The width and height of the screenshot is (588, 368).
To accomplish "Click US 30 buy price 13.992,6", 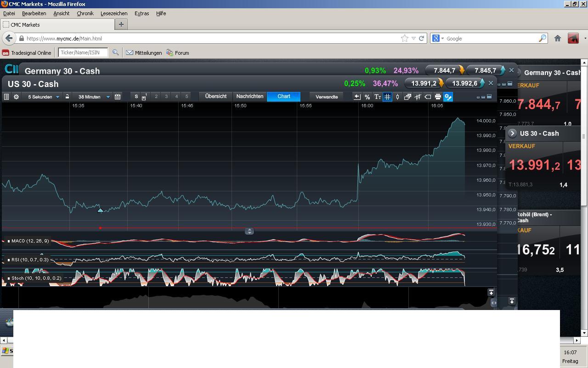I will pyautogui.click(x=465, y=83).
